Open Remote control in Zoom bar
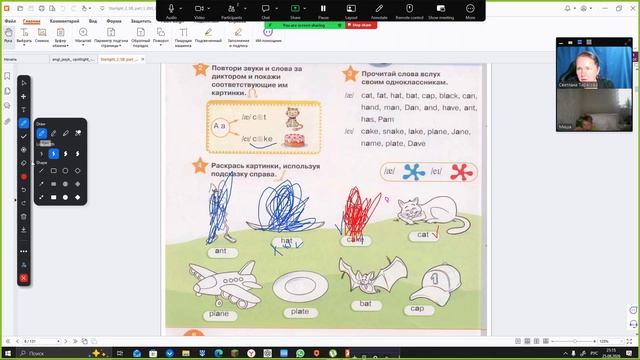The width and height of the screenshot is (640, 360). point(409,11)
